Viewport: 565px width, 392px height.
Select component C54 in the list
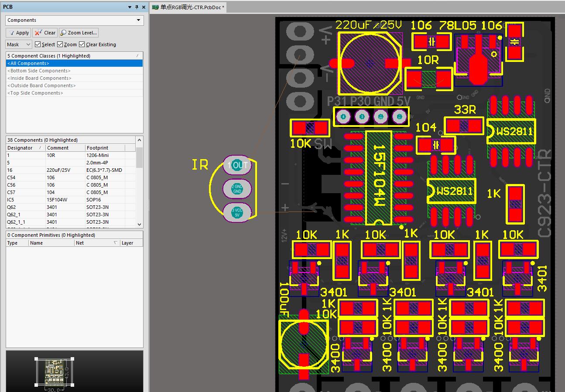(71, 177)
